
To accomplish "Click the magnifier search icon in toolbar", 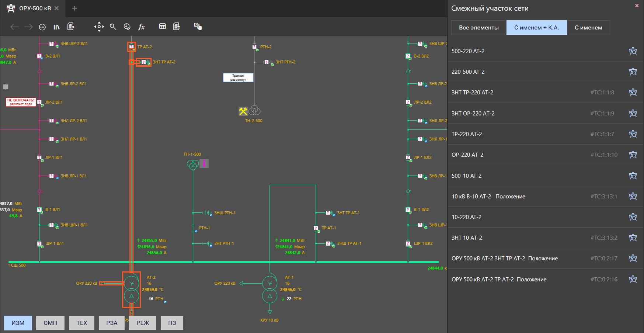I will coord(113,27).
